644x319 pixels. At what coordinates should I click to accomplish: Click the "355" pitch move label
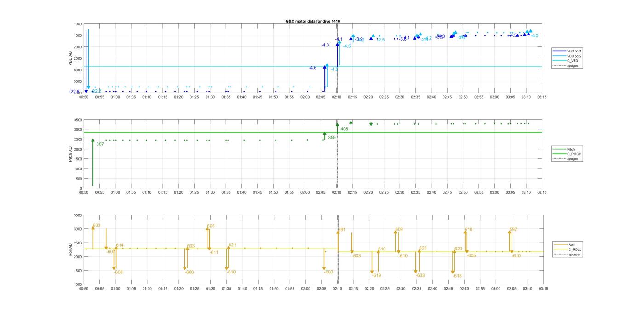[332, 138]
